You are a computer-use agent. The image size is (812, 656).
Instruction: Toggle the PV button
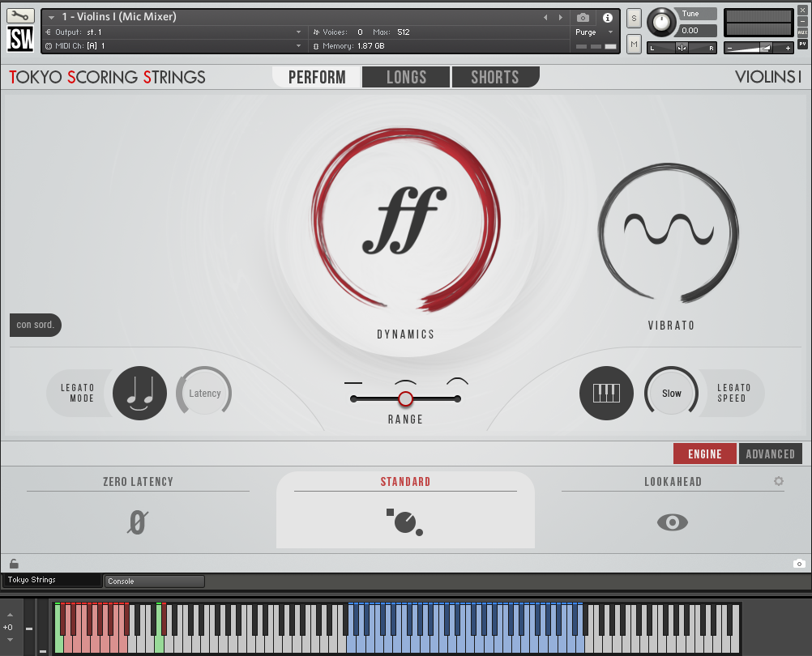(802, 44)
